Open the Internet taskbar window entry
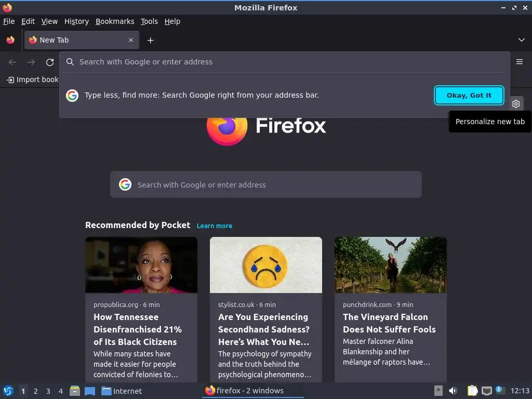Viewport: 532px width, 399px height. tap(122, 391)
